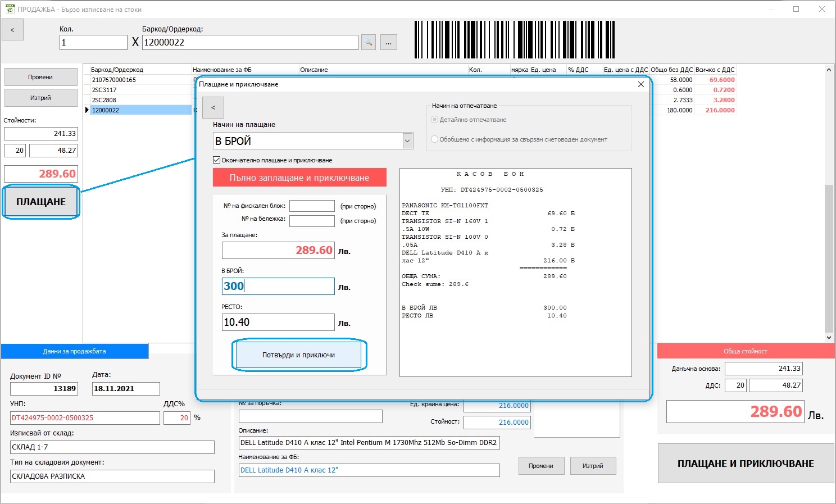Click the lower Промени button near description
This screenshot has height=504, width=836.
541,466
